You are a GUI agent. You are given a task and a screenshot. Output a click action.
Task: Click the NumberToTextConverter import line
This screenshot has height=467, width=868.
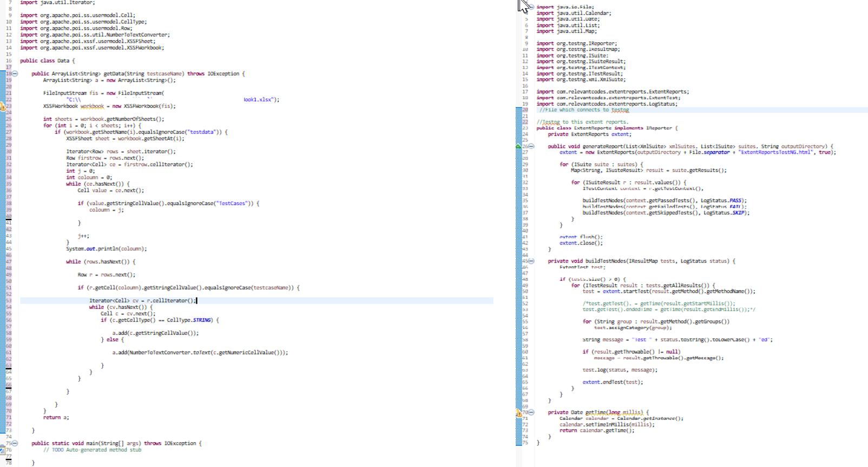click(95, 35)
